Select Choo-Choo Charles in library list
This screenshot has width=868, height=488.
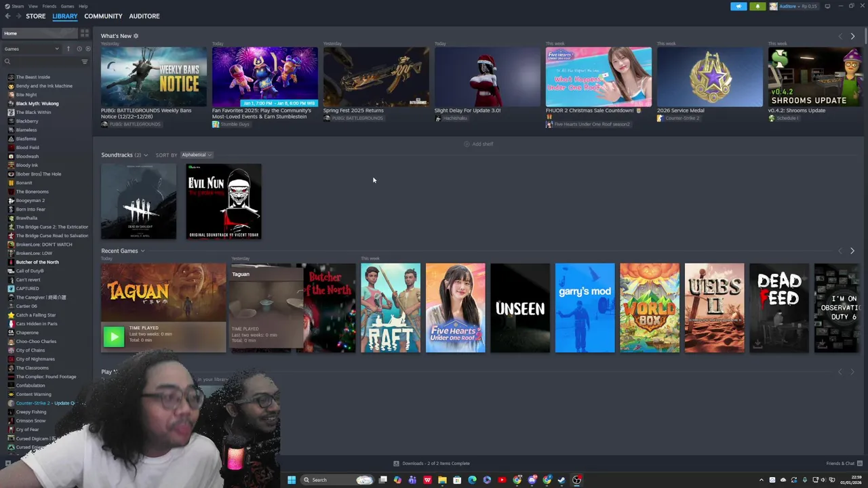pos(36,342)
